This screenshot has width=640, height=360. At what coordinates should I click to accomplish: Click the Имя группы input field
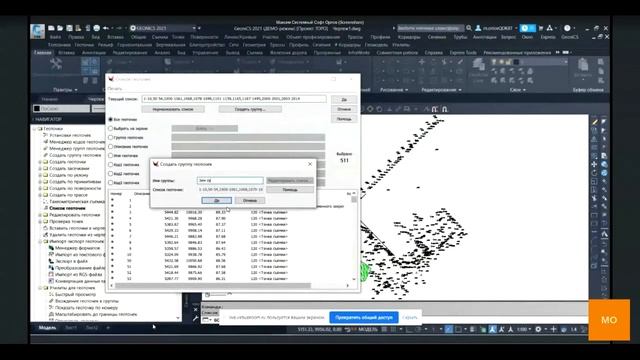pyautogui.click(x=230, y=180)
